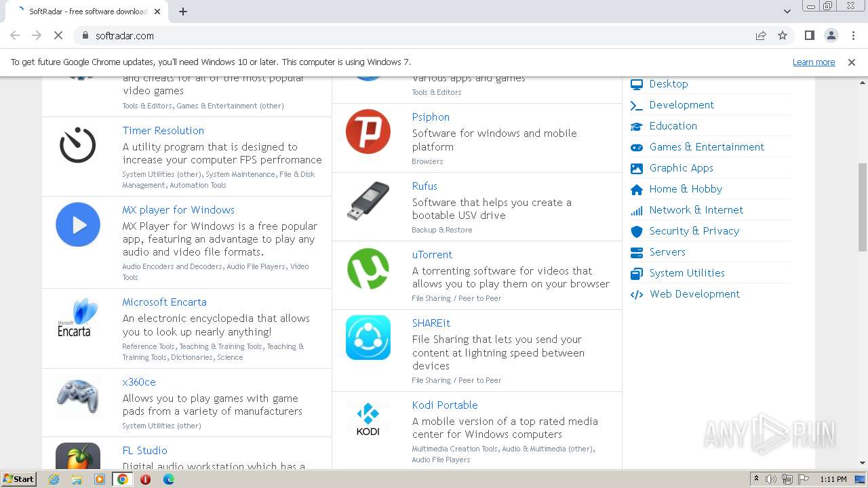Go back to the previous page
This screenshot has height=488, width=868.
(x=15, y=35)
